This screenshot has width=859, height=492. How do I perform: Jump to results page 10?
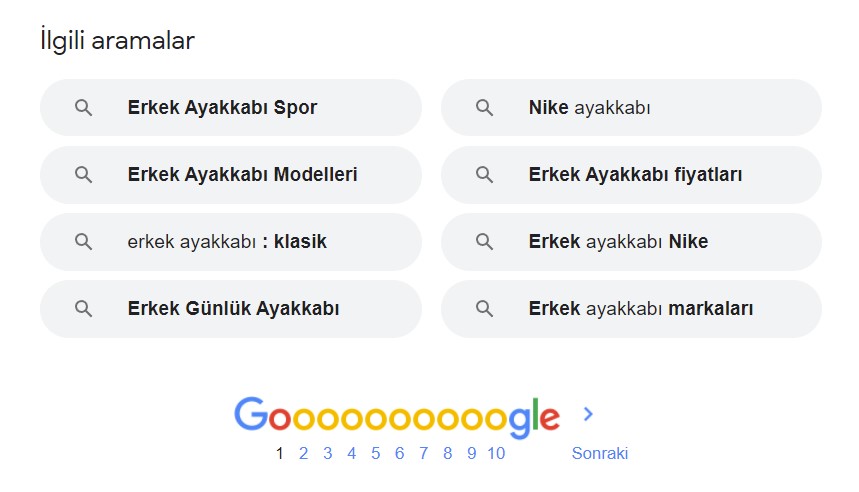point(496,454)
